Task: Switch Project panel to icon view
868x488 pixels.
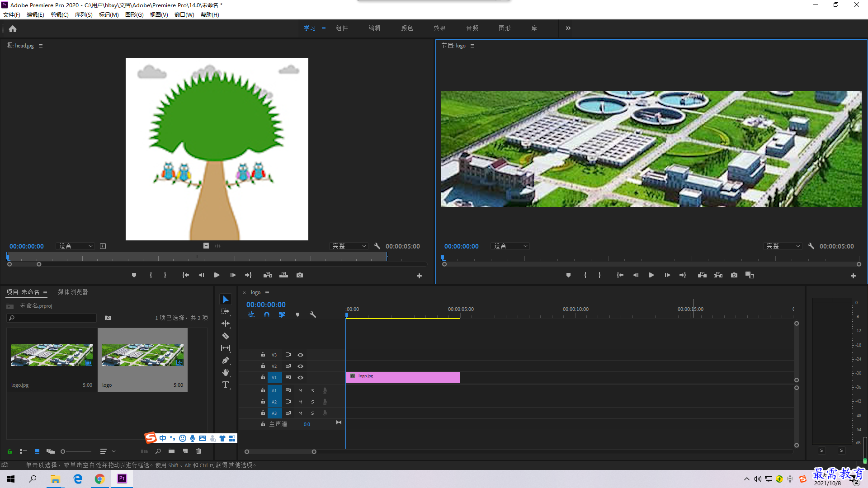Action: click(37, 451)
